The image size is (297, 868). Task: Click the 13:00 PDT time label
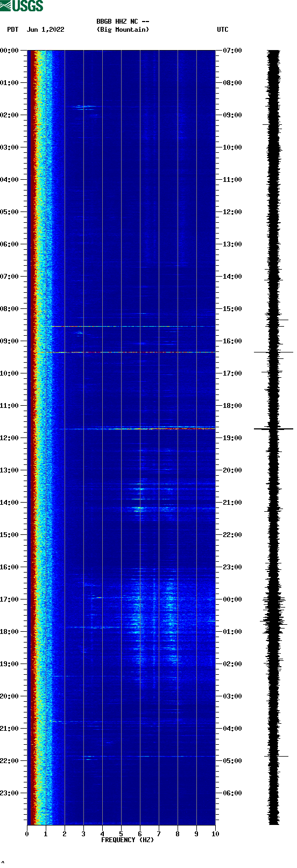click(x=10, y=470)
